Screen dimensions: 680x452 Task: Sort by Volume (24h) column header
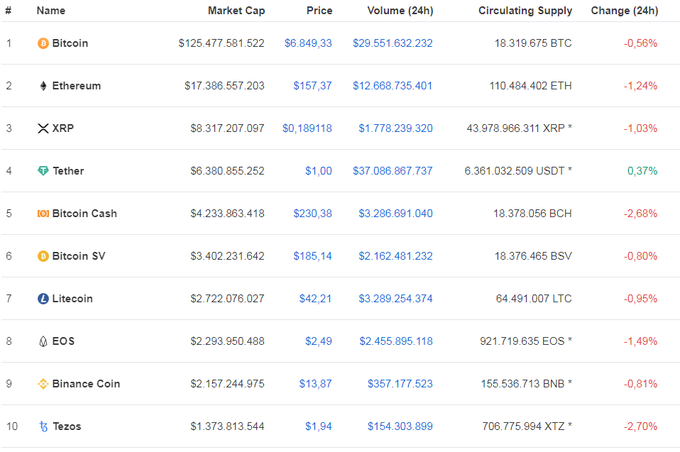click(400, 10)
